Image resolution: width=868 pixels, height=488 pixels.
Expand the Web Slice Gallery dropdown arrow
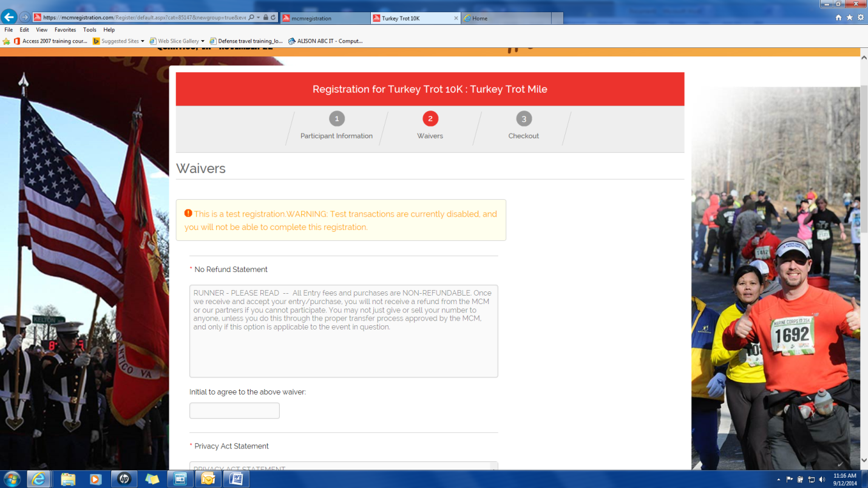point(203,41)
